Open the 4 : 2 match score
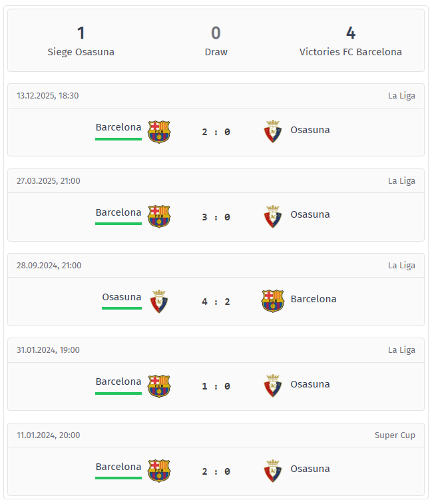 [x=216, y=302]
